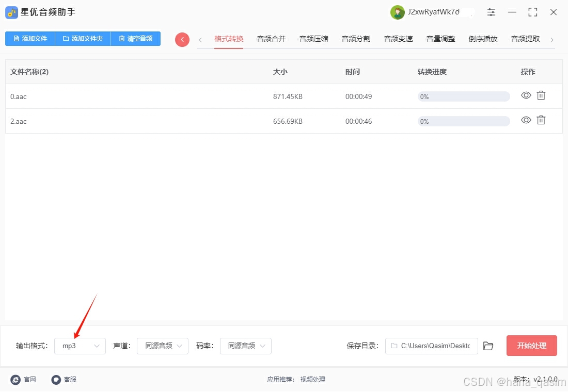The height and width of the screenshot is (392, 568).
Task: Delete the 0.aac file with trash icon
Action: (541, 95)
